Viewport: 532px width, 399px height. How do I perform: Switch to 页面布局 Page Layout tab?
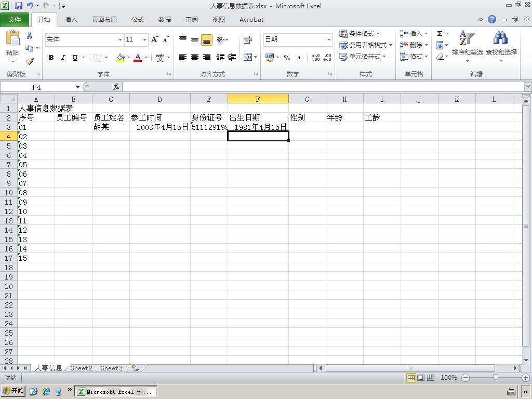(x=104, y=20)
